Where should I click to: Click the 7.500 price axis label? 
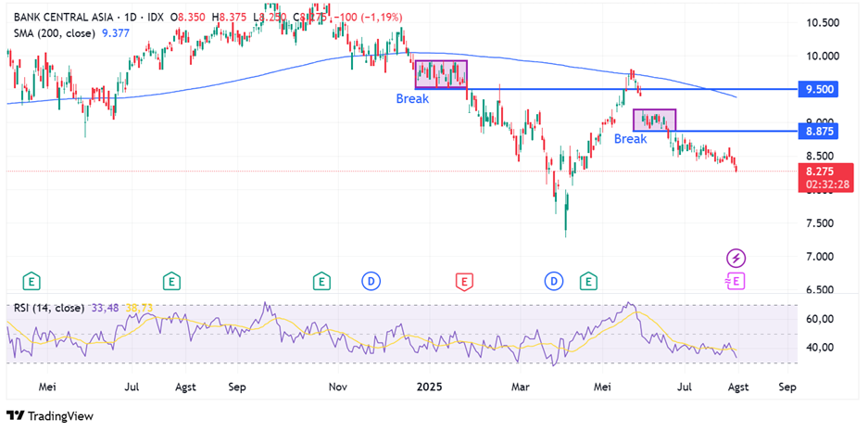coord(822,223)
